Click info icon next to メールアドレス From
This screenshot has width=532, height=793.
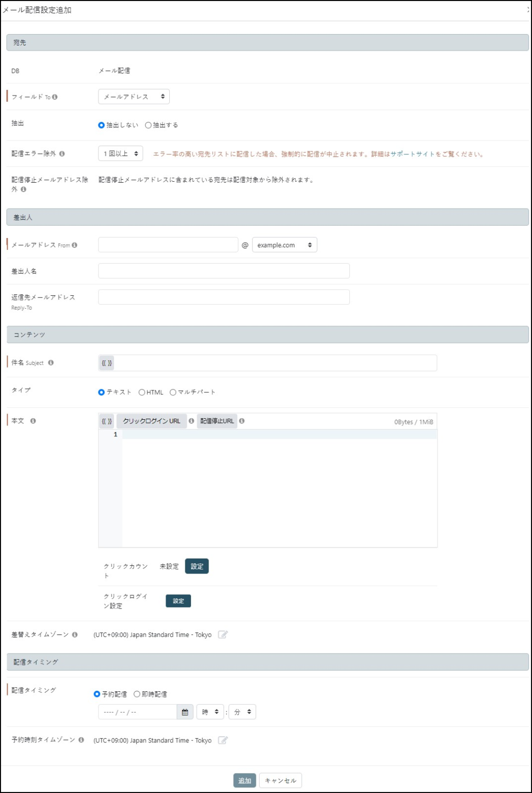pyautogui.click(x=75, y=245)
